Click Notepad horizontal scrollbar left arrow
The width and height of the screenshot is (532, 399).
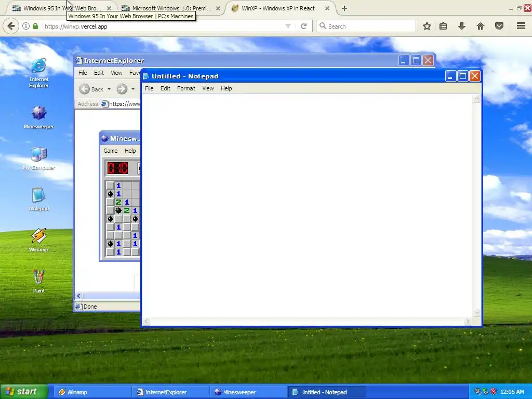tap(147, 321)
